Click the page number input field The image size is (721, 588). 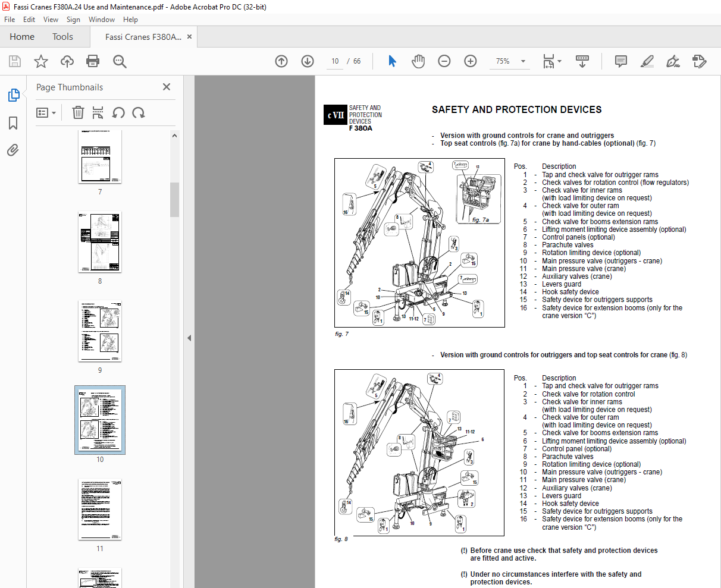pyautogui.click(x=335, y=61)
